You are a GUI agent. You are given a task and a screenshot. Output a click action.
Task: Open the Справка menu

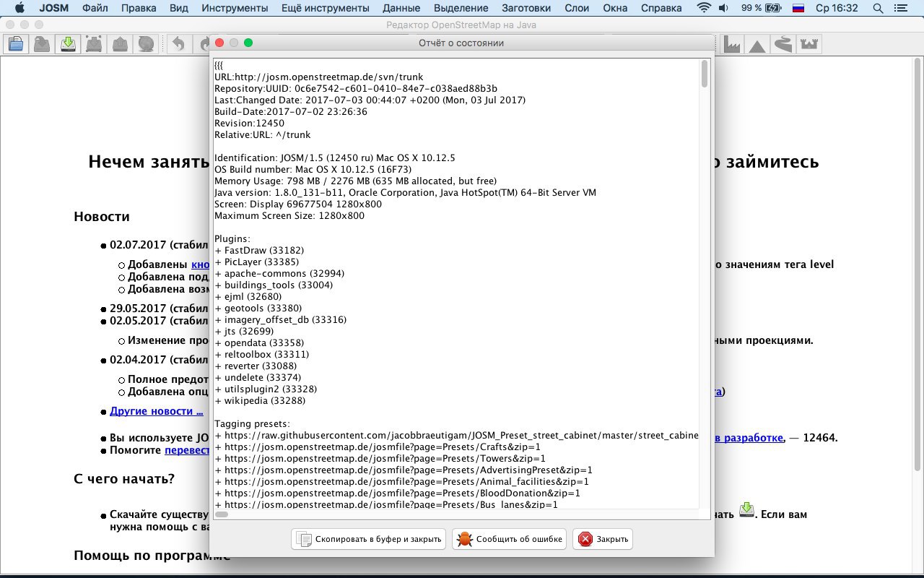point(661,8)
